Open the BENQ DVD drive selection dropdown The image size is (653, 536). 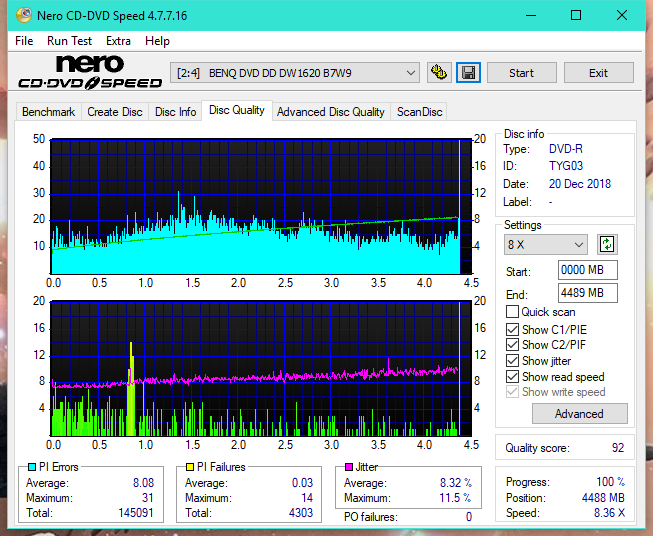(295, 73)
